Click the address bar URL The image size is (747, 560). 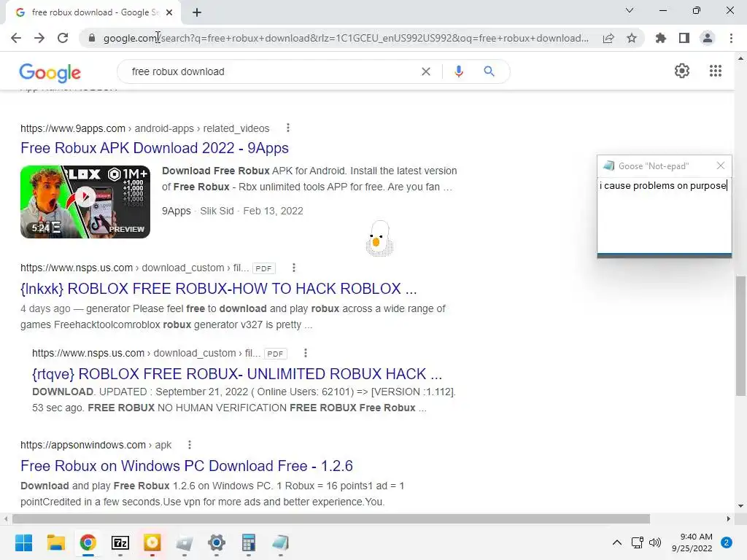346,38
